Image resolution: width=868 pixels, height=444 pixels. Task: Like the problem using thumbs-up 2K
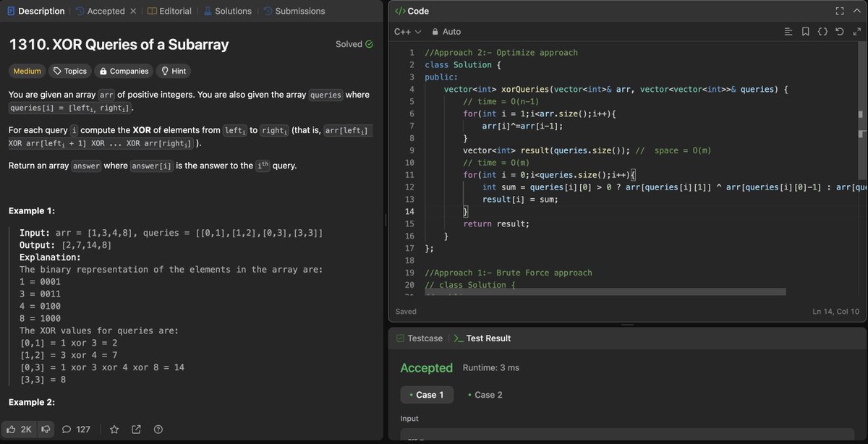coord(19,430)
